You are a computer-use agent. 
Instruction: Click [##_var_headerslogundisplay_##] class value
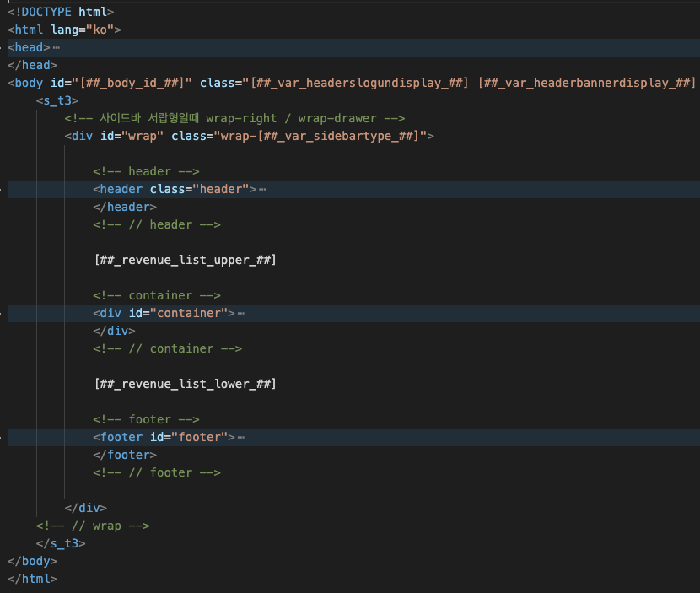(x=360, y=83)
